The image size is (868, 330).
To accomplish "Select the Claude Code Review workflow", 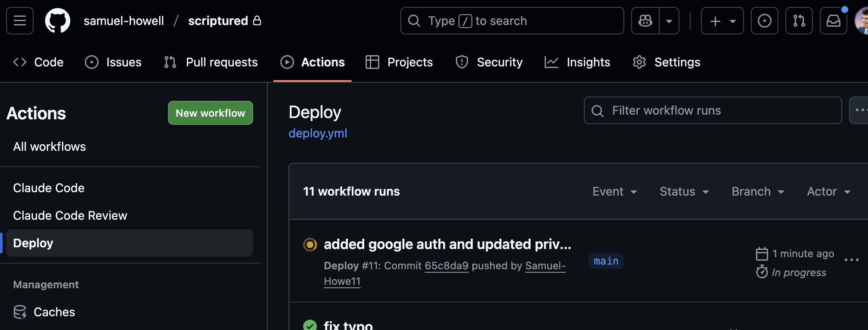I will (70, 215).
